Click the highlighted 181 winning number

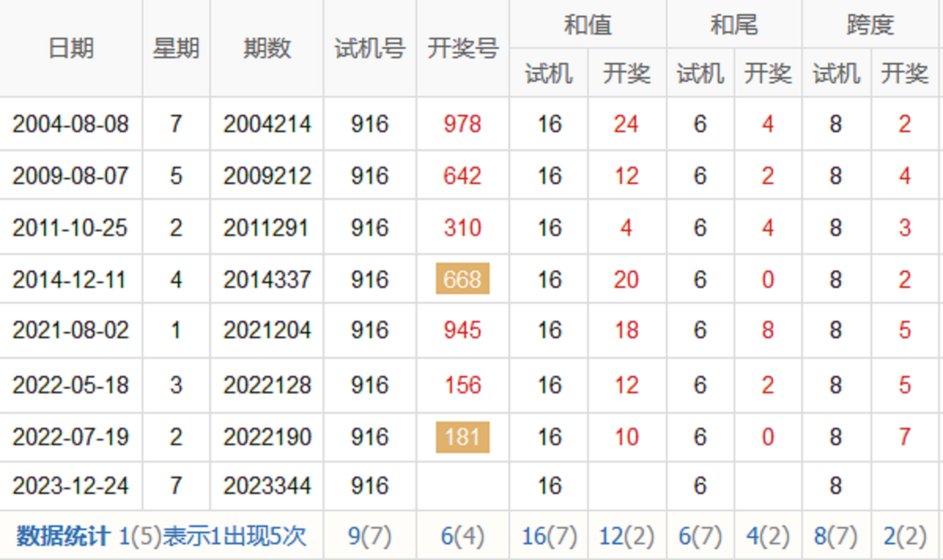(x=463, y=437)
